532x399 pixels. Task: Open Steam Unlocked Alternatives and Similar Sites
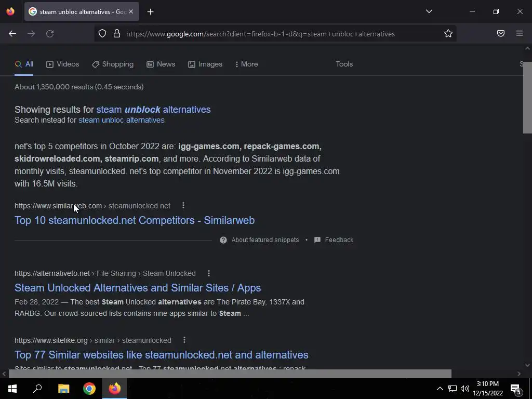(138, 288)
